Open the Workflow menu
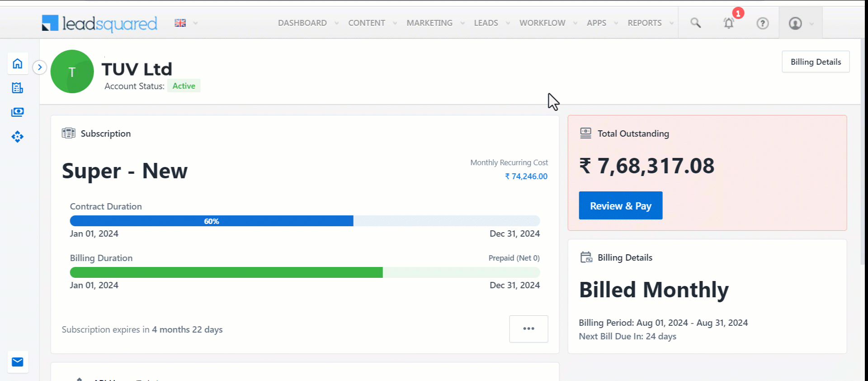Viewport: 868px width, 381px height. 542,23
